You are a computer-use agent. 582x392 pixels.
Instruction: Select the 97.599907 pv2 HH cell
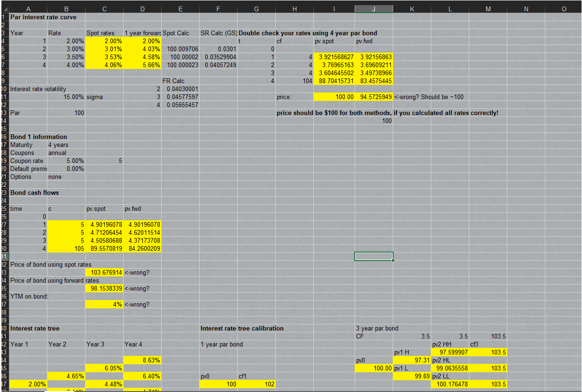(x=450, y=352)
